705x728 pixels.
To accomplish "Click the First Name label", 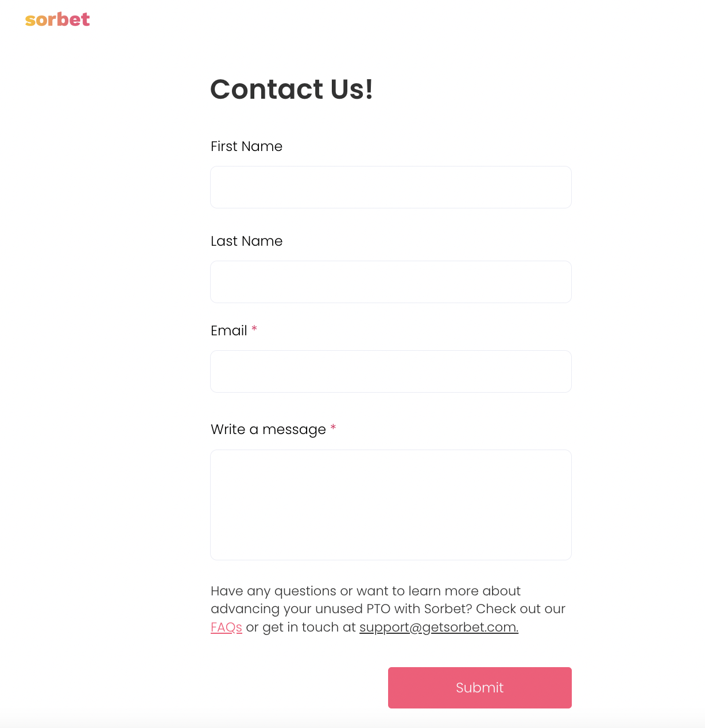I will click(246, 146).
